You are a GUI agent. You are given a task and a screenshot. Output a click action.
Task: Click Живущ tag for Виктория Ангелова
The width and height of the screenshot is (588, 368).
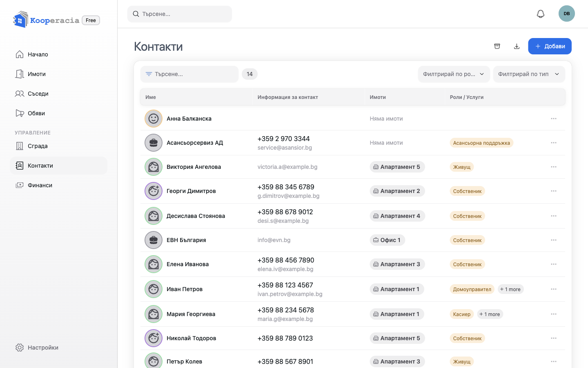pos(462,167)
